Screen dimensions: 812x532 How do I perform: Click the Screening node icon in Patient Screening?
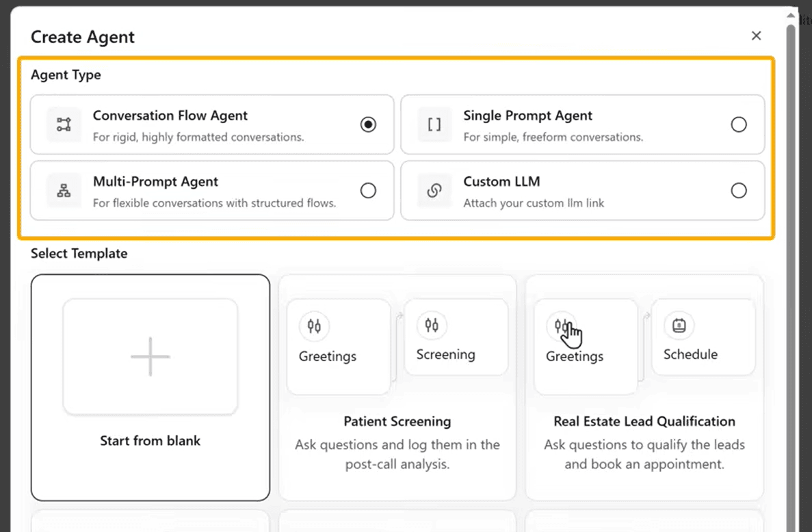(432, 325)
